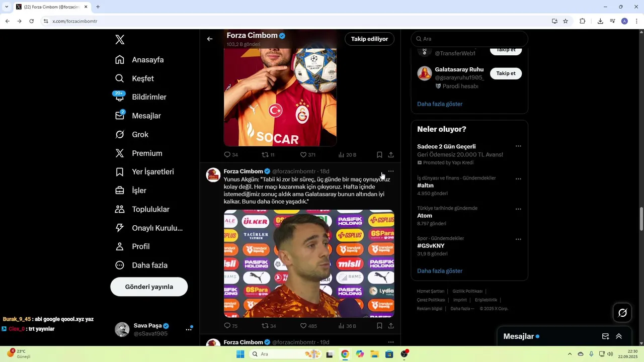Go back with the profile back arrow
Screen dimensions: 644x362
[210, 39]
